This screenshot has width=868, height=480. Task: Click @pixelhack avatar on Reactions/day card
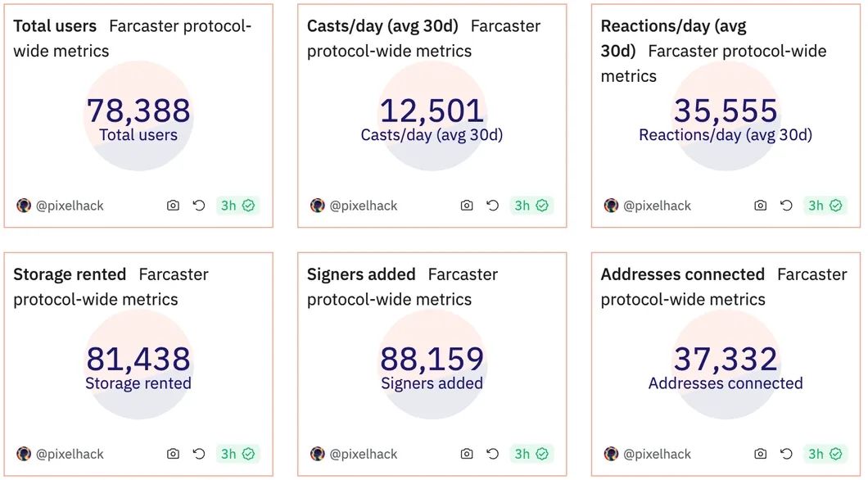(x=612, y=206)
